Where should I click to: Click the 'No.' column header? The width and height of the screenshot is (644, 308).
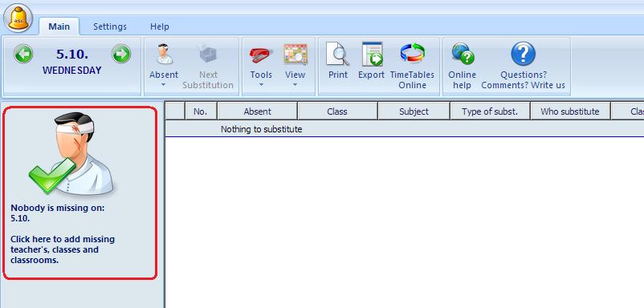pos(201,111)
